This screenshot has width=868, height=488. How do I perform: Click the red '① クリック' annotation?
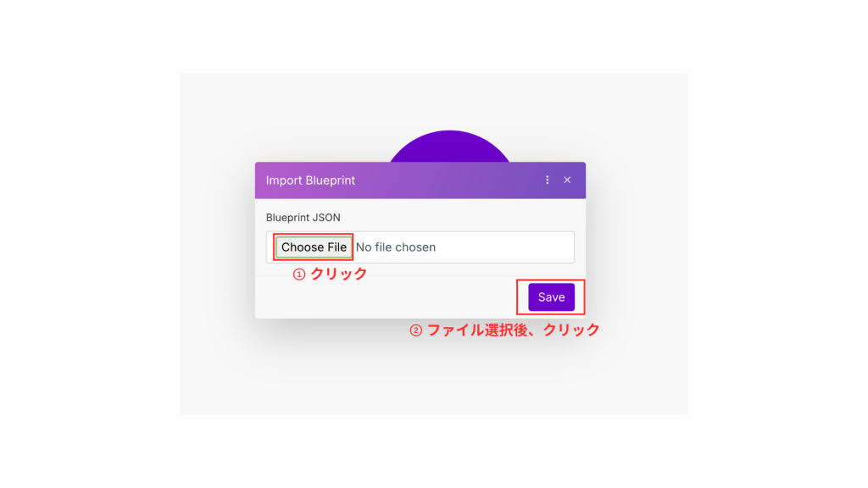(x=330, y=274)
